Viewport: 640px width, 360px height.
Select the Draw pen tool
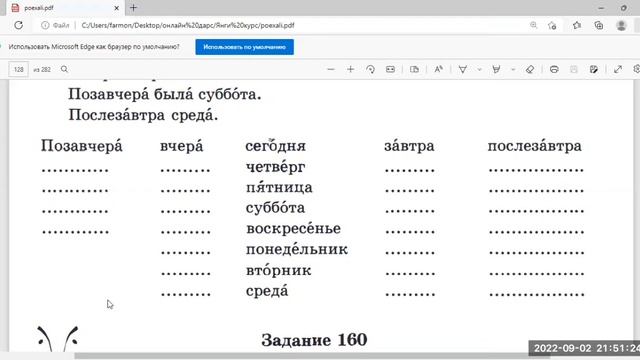click(x=462, y=69)
